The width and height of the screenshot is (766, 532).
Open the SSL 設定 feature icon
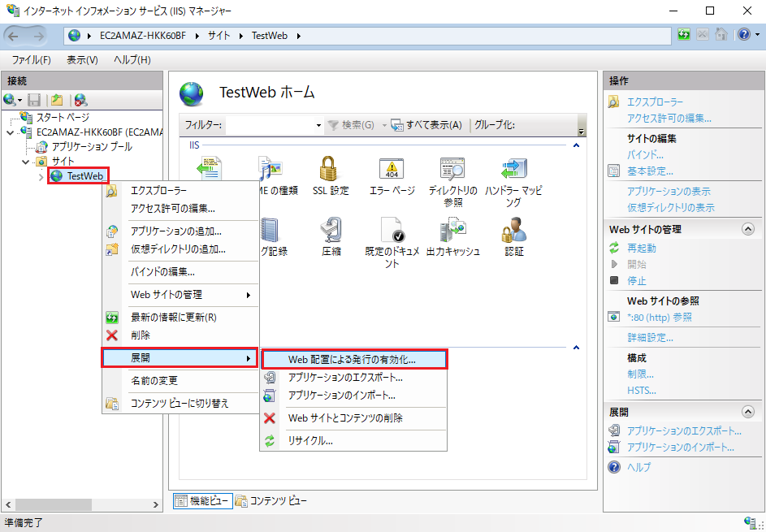(331, 176)
